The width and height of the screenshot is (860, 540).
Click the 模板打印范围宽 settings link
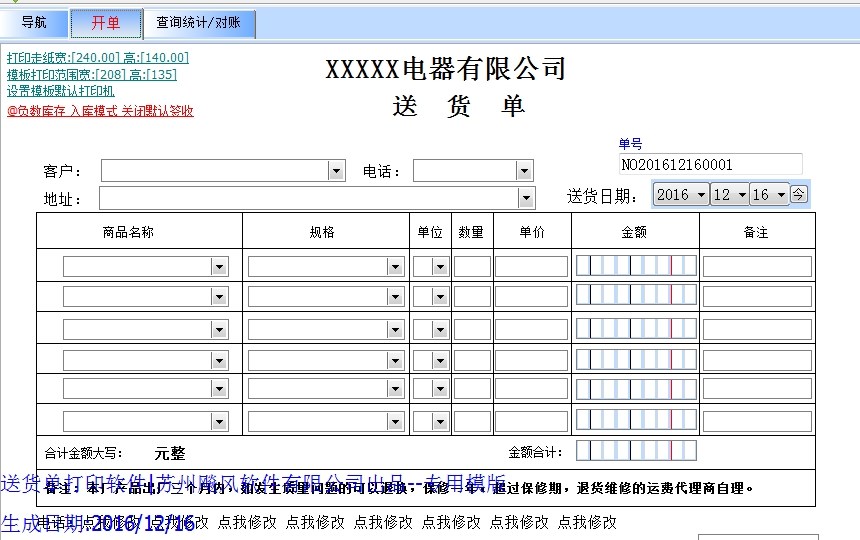tap(91, 74)
